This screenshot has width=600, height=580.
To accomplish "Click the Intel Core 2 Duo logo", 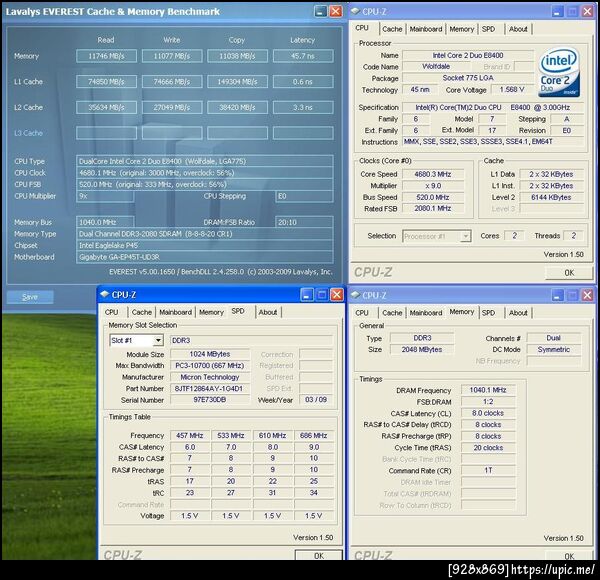I will (560, 73).
